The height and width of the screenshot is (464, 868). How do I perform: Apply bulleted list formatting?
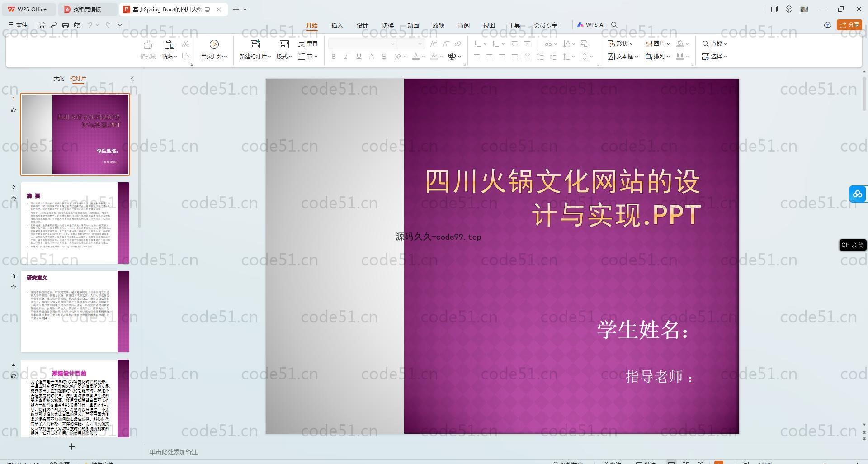pyautogui.click(x=477, y=44)
